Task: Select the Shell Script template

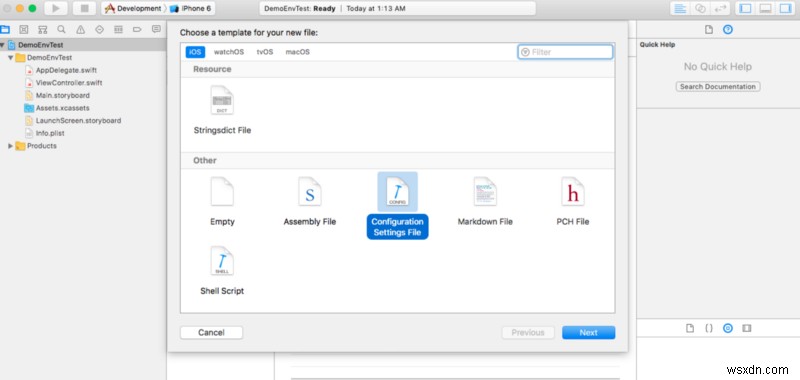Action: (222, 271)
